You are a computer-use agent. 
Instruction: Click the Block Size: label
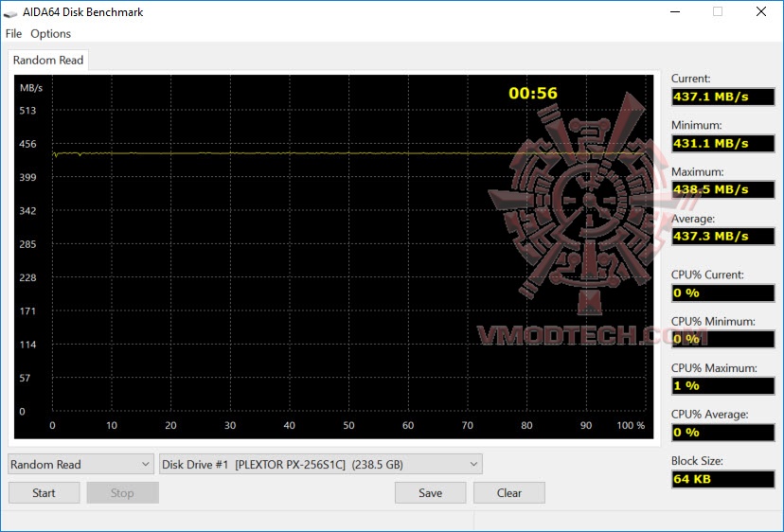point(697,461)
